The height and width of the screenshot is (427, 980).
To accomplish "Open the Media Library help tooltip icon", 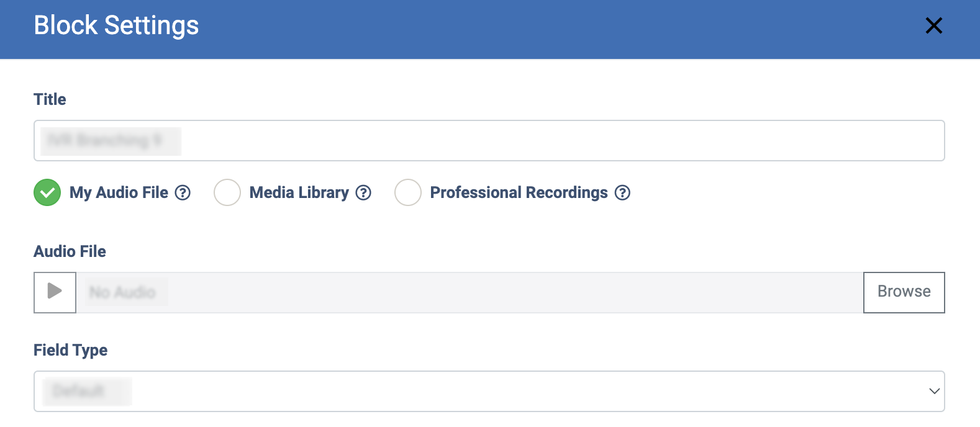I will point(363,193).
